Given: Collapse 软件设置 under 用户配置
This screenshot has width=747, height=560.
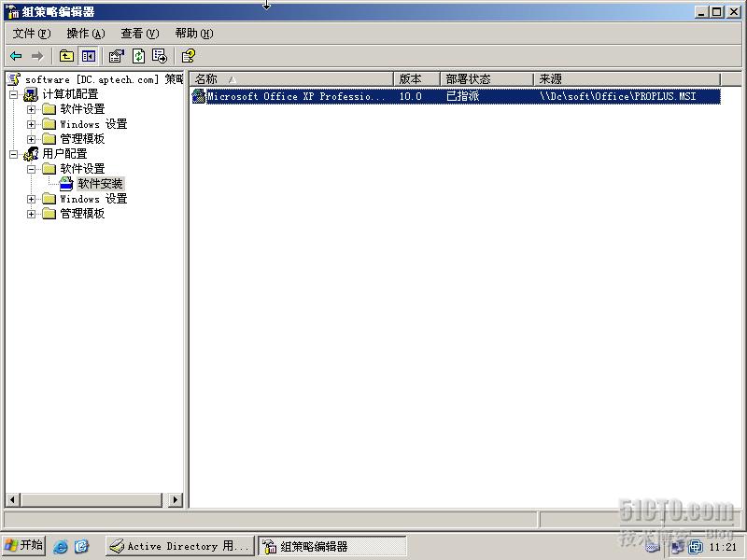Looking at the screenshot, I should point(32,169).
